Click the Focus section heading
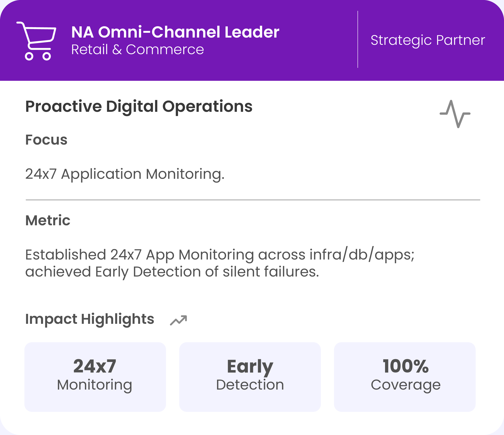The width and height of the screenshot is (504, 435). pos(46,140)
